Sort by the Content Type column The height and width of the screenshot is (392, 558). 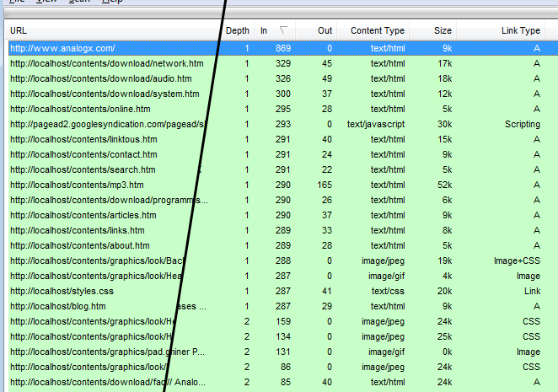click(377, 30)
